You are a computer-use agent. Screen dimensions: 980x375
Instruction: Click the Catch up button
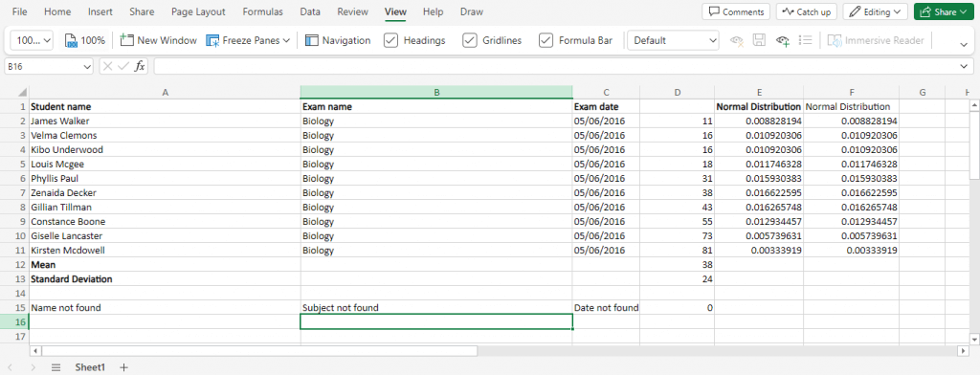pos(807,11)
